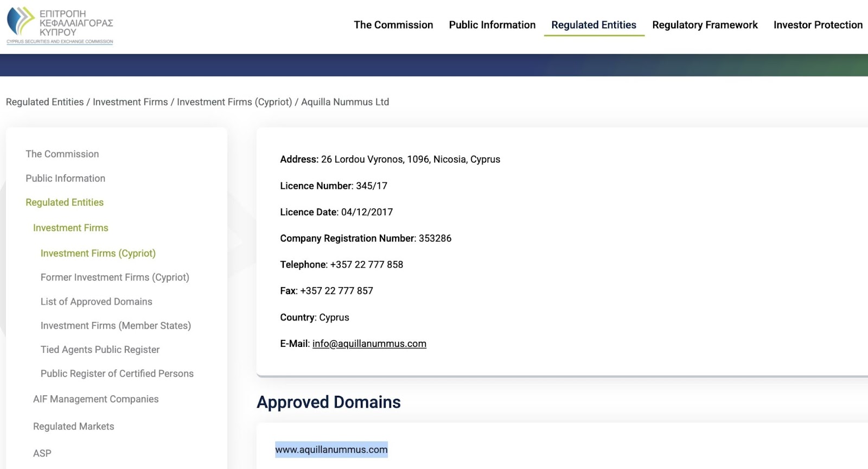
Task: Open Public Information top menu
Action: (492, 25)
